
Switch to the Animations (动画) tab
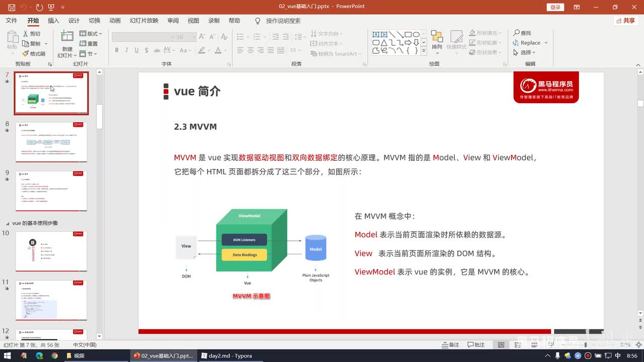click(115, 21)
